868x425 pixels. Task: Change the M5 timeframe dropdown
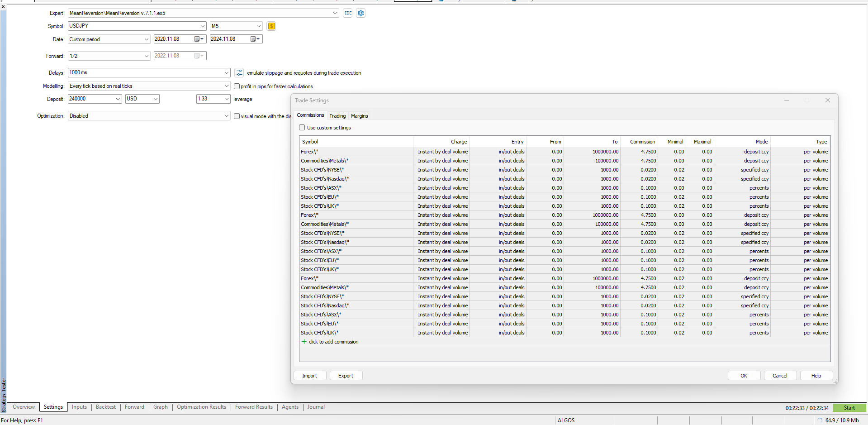[258, 26]
